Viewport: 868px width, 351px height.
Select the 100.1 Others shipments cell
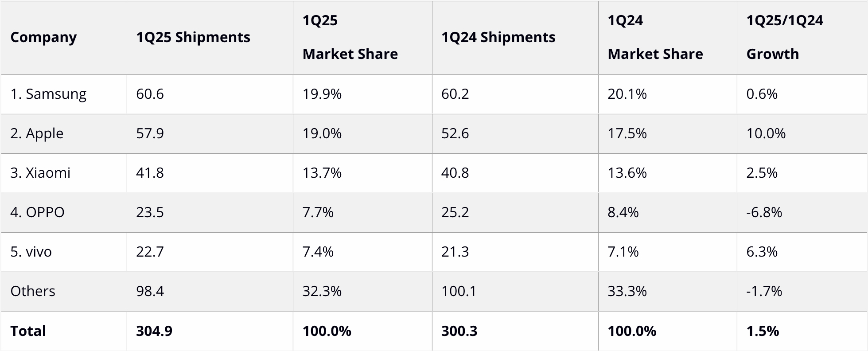click(459, 291)
